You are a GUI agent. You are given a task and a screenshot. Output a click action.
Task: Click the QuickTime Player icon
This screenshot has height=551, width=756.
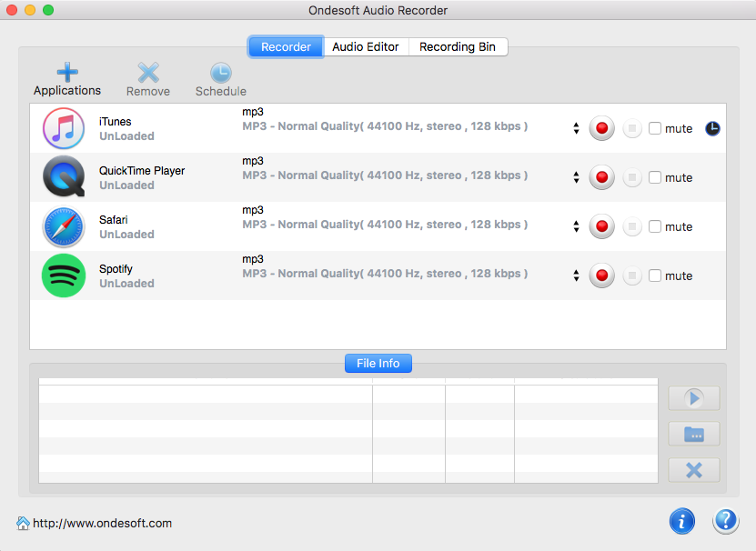tap(63, 177)
